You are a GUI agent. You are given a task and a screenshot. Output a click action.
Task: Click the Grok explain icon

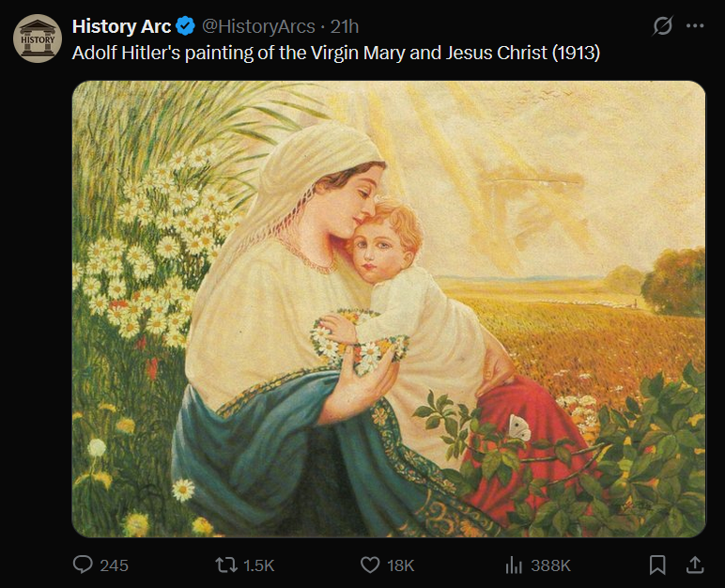pos(663,26)
